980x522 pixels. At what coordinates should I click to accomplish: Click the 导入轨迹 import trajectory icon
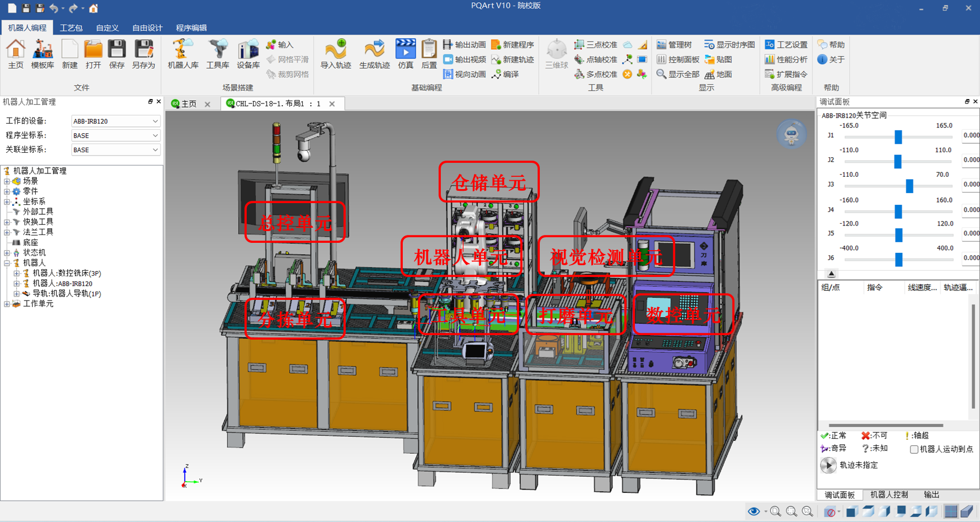(x=336, y=54)
